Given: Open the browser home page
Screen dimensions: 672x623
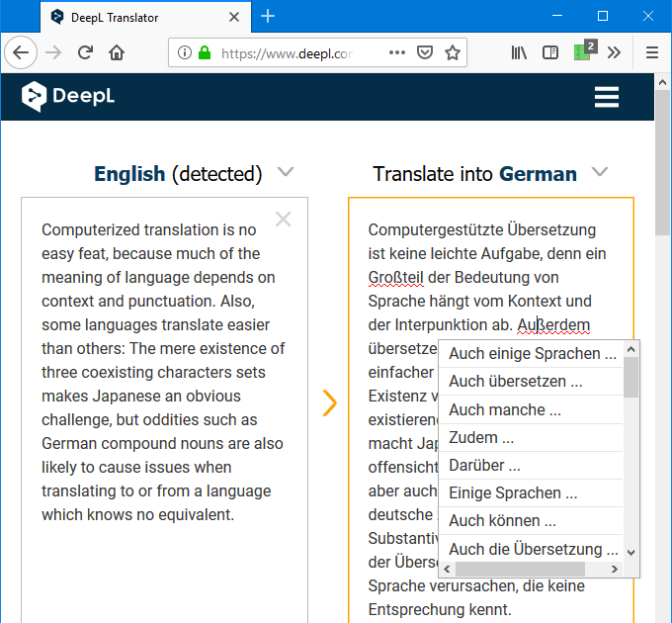Looking at the screenshot, I should pos(117,52).
